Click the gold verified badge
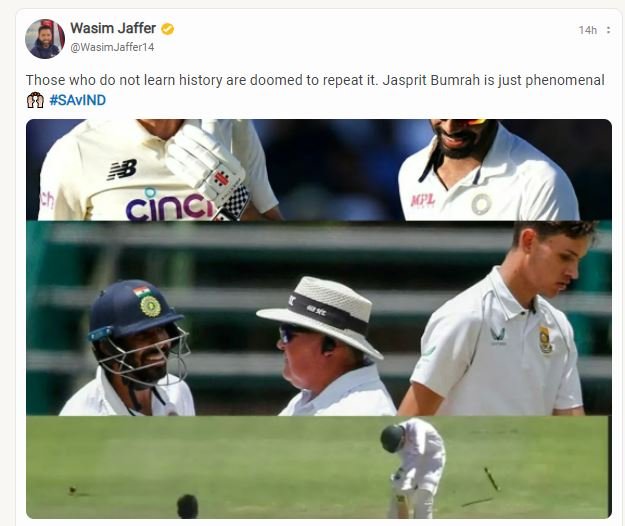 [x=167, y=29]
